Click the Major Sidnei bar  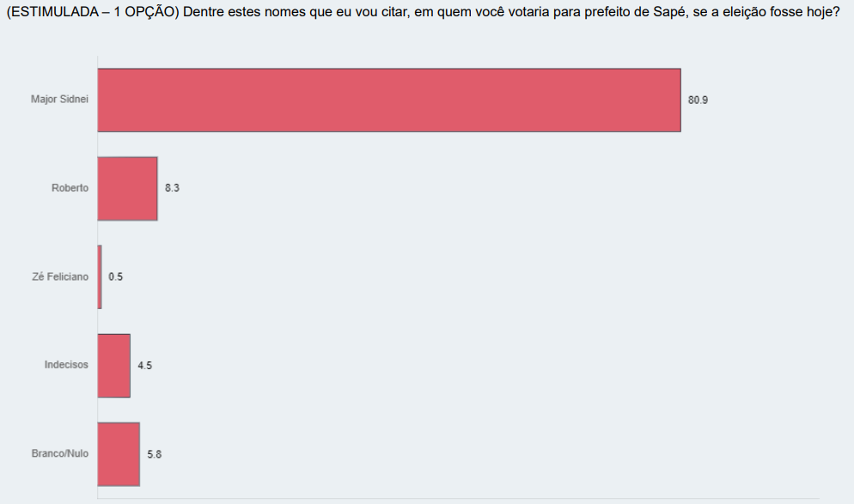tap(388, 100)
